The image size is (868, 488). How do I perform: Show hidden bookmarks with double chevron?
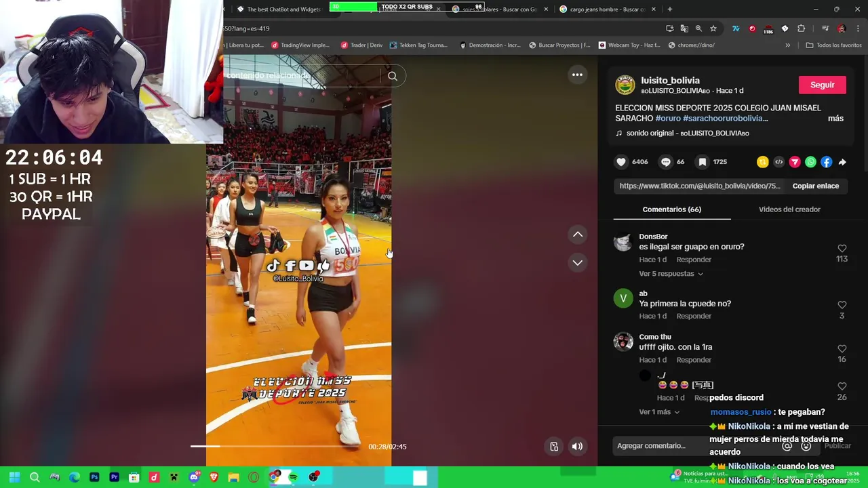click(787, 45)
